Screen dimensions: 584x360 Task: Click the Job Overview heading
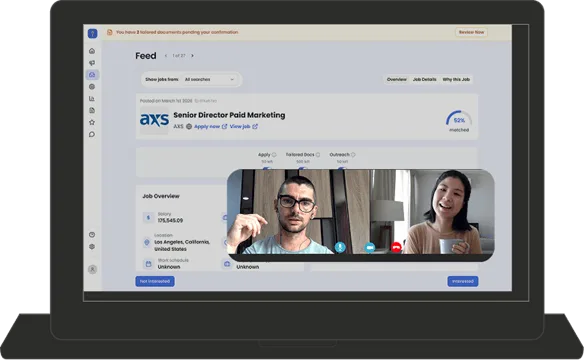[161, 196]
